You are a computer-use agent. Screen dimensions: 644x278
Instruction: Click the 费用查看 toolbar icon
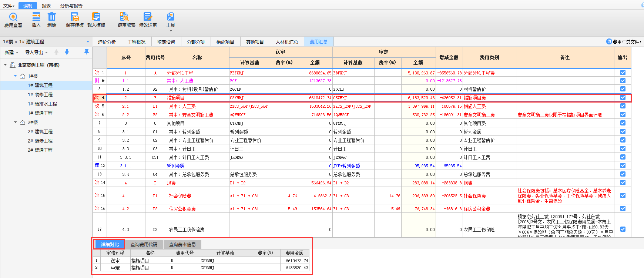point(13,17)
